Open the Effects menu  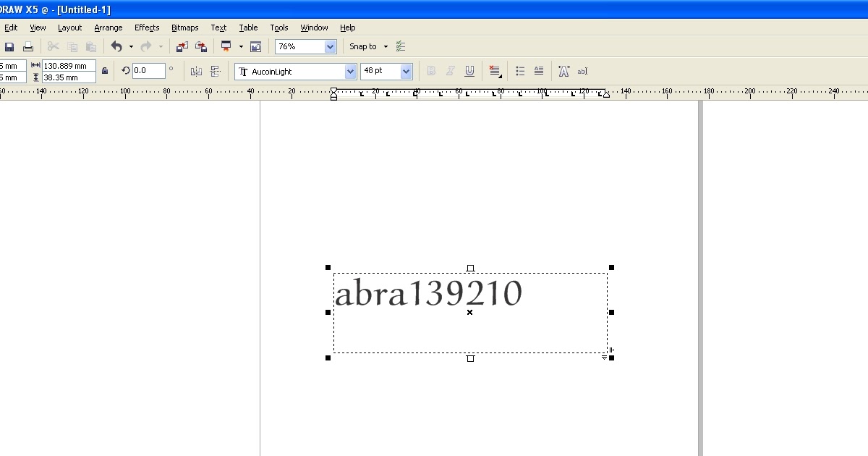pos(147,28)
